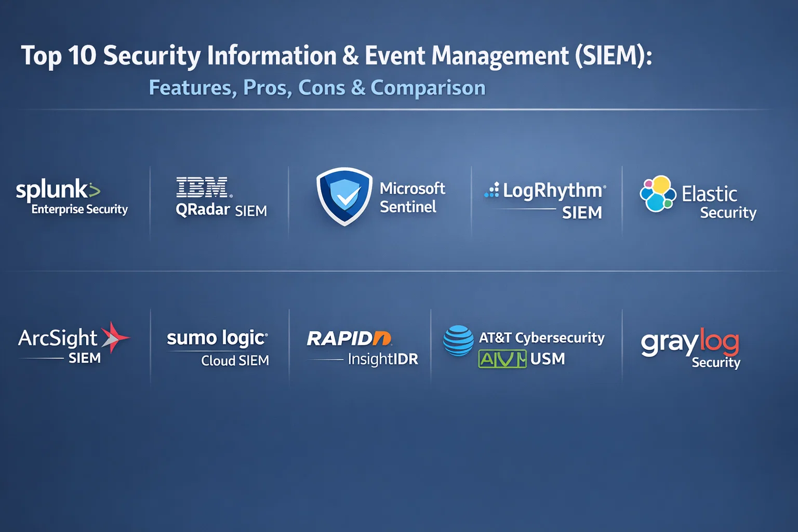Select the Elastic colorful cluster logo
The image size is (798, 532).
[x=657, y=194]
